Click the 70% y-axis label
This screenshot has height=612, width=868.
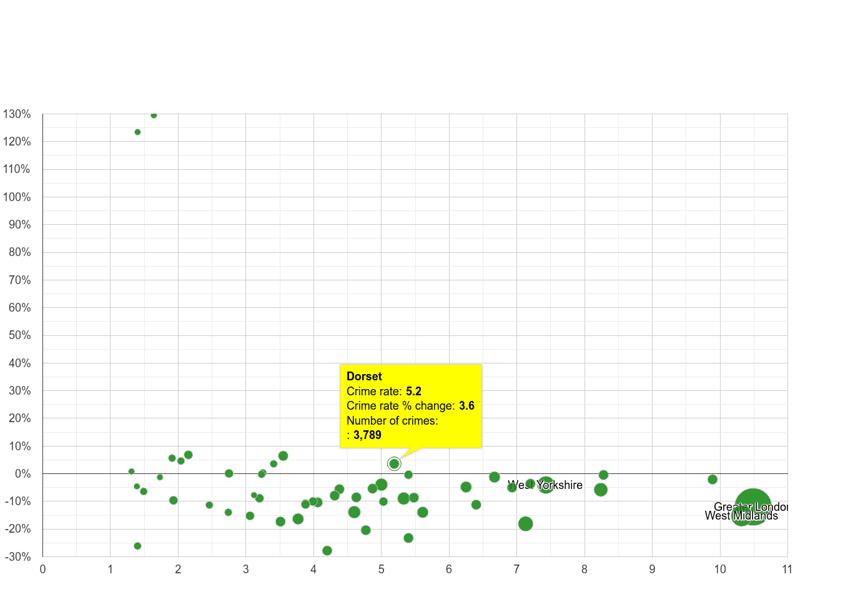pyautogui.click(x=19, y=280)
